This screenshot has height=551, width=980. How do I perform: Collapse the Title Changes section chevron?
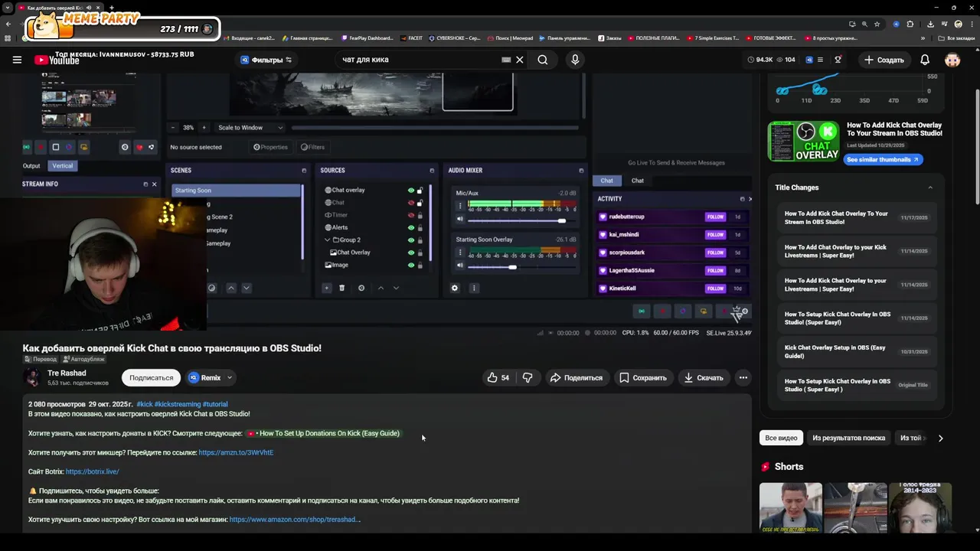[930, 187]
